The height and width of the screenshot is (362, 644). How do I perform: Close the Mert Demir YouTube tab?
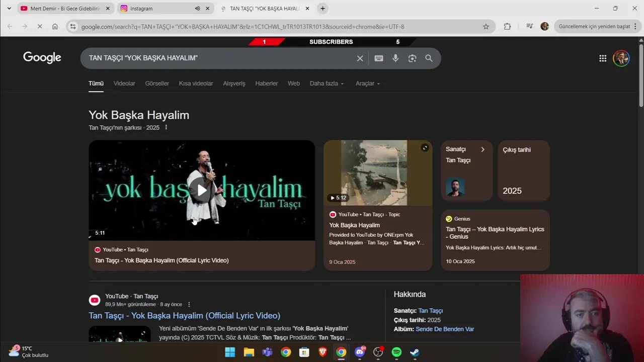point(108,9)
